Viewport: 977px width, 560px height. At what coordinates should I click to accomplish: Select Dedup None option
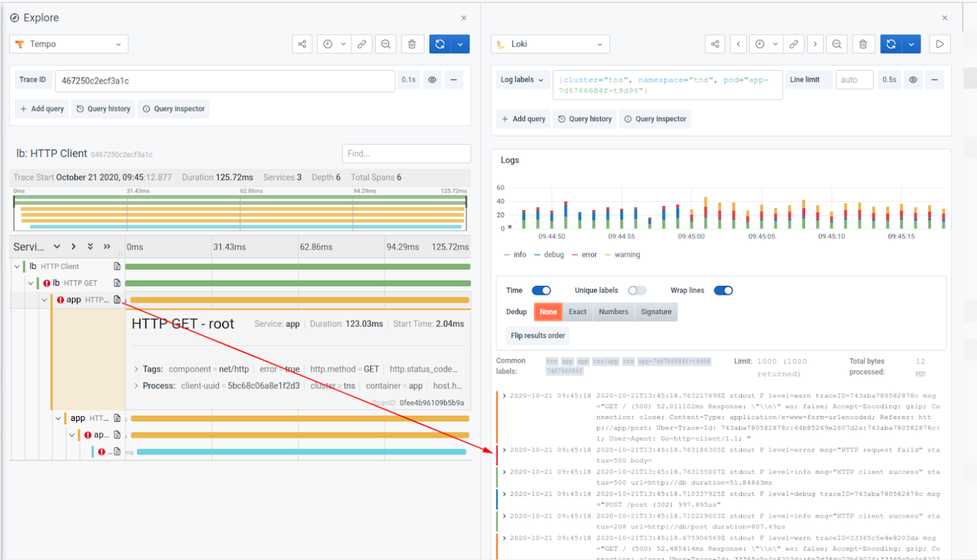point(548,312)
